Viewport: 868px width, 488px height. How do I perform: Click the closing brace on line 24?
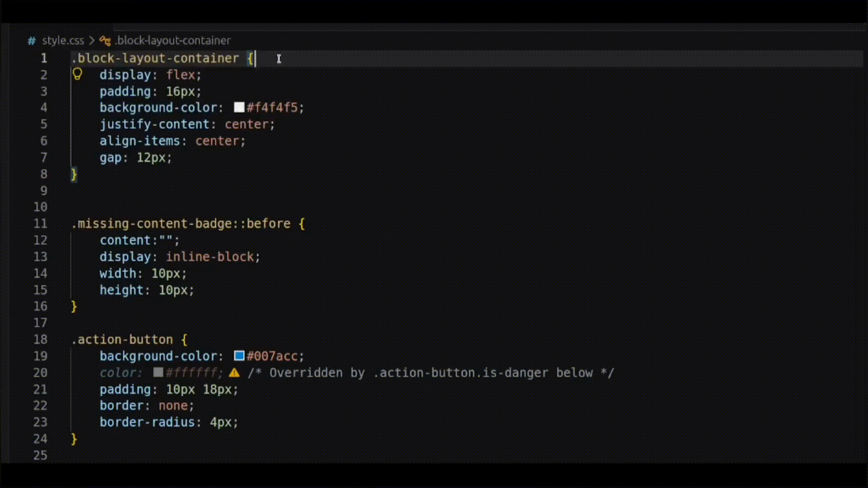(x=74, y=439)
